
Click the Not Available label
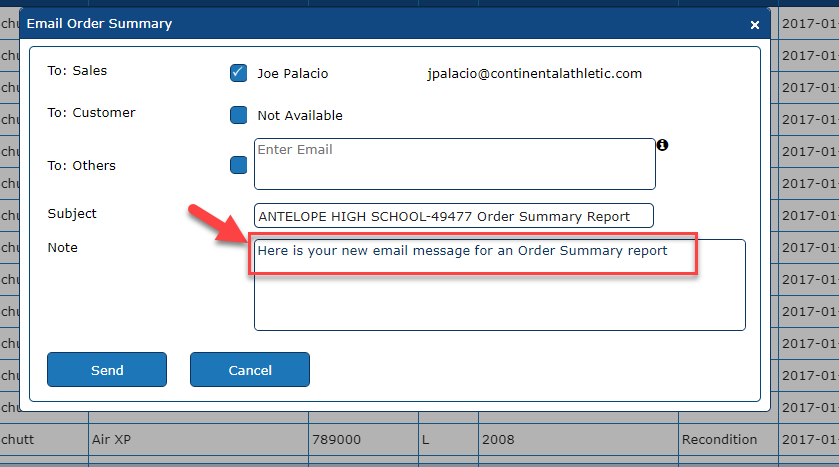pyautogui.click(x=300, y=116)
